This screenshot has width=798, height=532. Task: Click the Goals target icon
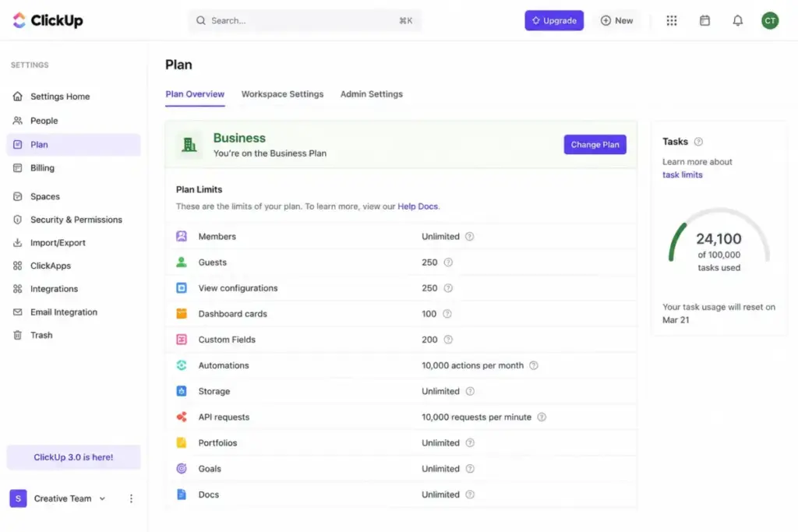pos(181,468)
